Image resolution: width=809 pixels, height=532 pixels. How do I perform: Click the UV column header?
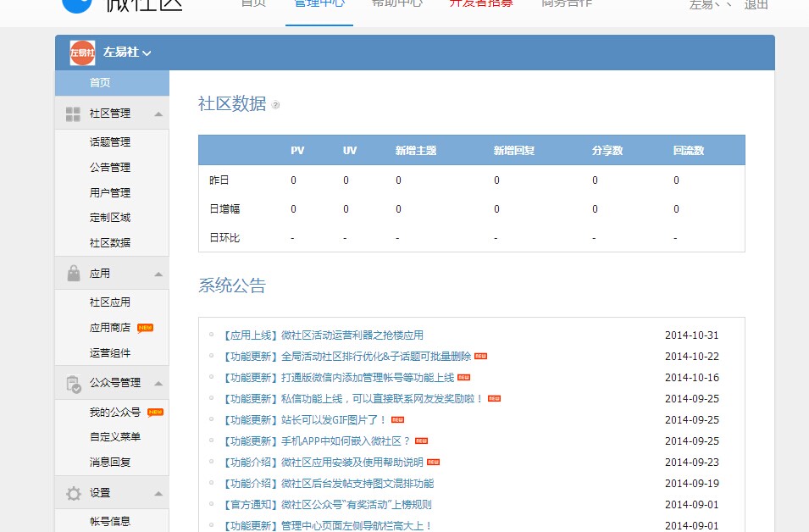pos(350,151)
